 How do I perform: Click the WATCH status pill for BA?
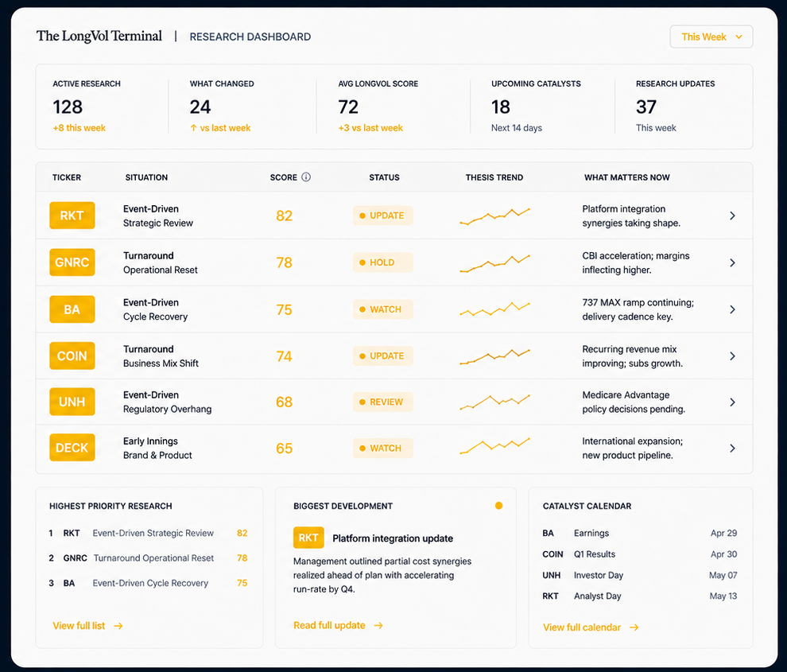383,309
